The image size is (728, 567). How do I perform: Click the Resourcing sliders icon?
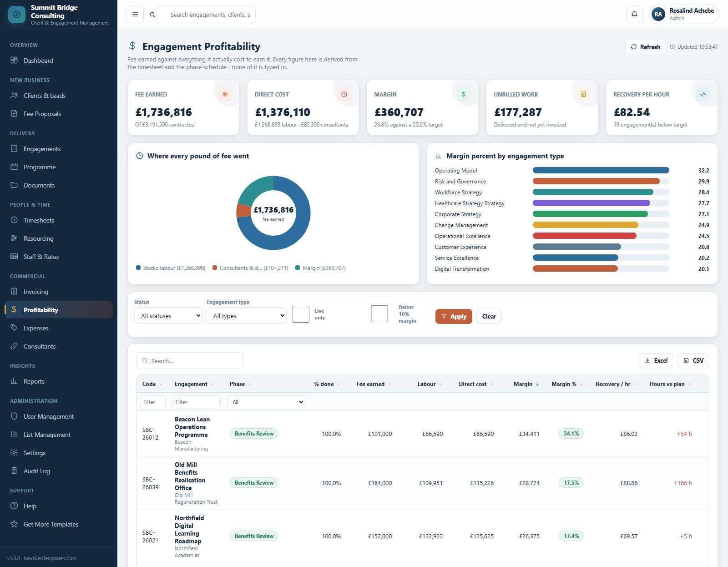click(14, 238)
